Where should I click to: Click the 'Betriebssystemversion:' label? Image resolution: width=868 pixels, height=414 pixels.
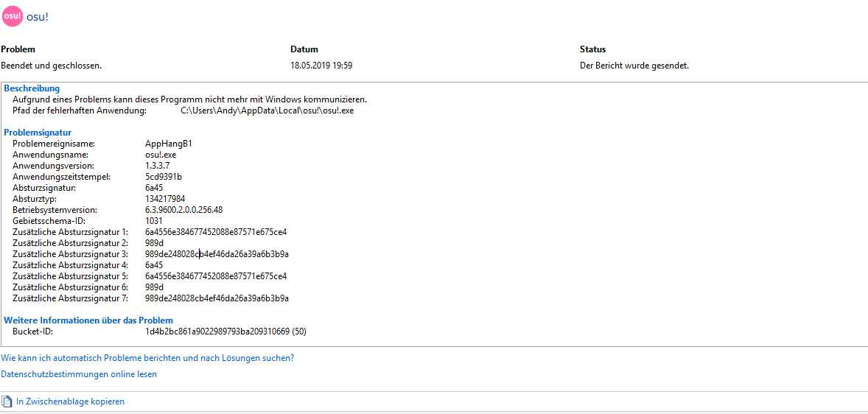55,210
